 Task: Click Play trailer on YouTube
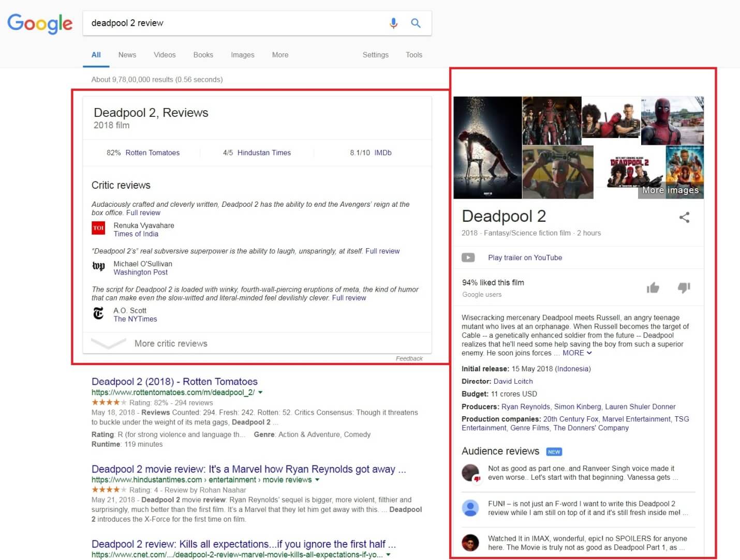coord(525,258)
